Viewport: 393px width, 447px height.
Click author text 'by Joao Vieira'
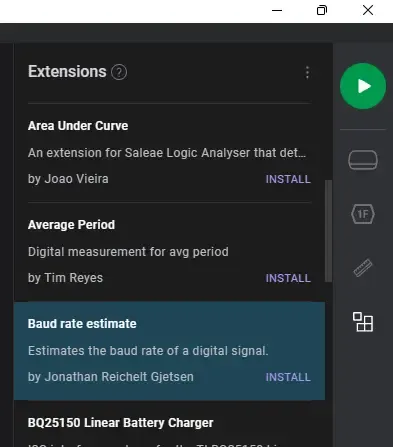68,179
